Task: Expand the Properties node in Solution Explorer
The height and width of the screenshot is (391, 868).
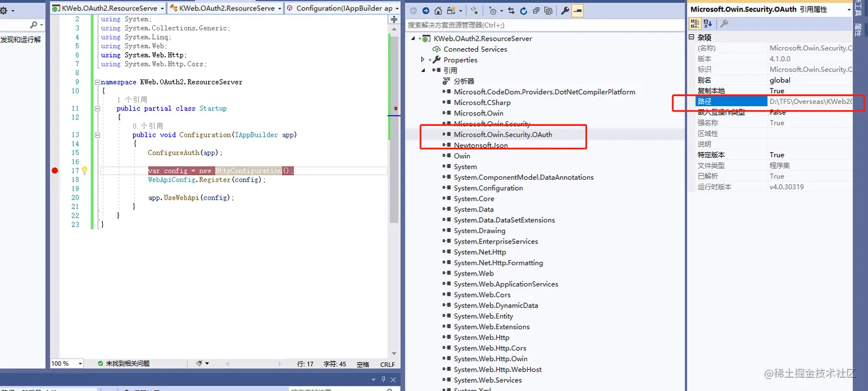Action: coord(423,60)
